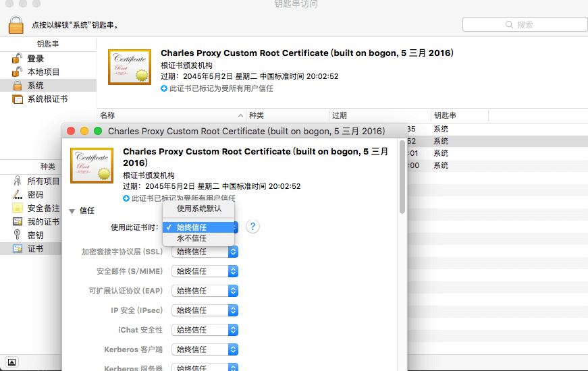Click the certificate dialog vertical scrollbar
Screen dimensions: 588x371
[x=402, y=177]
